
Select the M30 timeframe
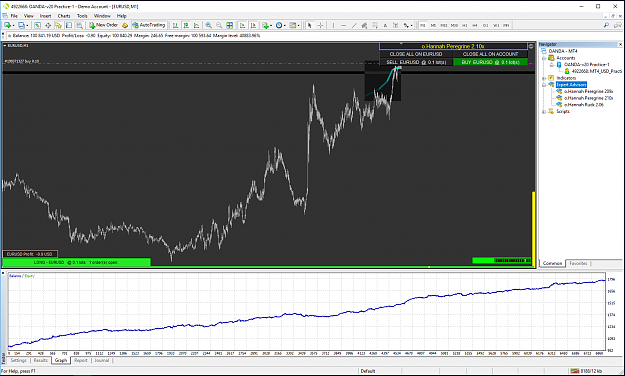[x=454, y=25]
